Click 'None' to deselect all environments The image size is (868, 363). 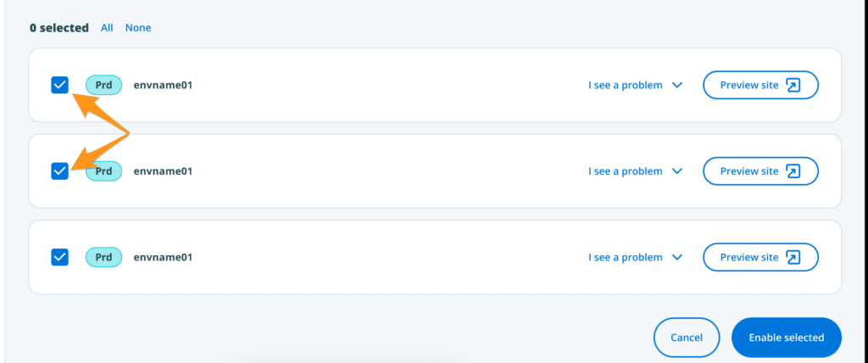(138, 28)
